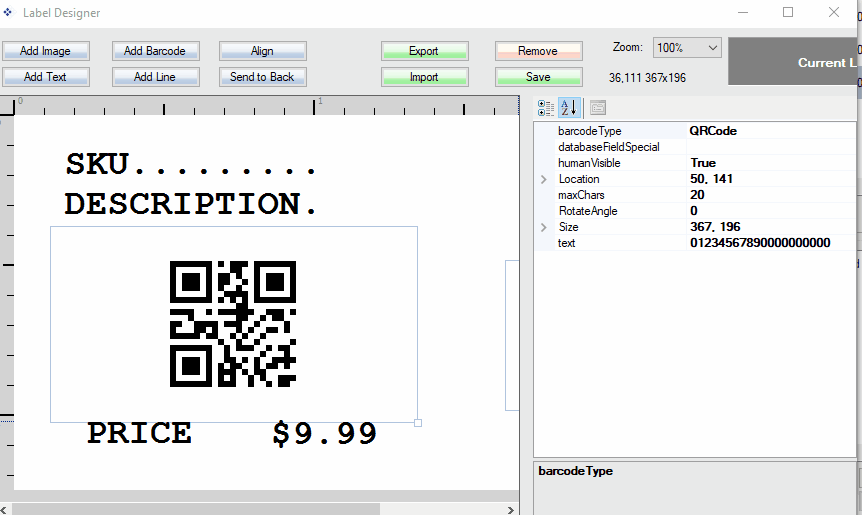Select the $9.99 text on canvas
The width and height of the screenshot is (862, 515).
point(324,434)
